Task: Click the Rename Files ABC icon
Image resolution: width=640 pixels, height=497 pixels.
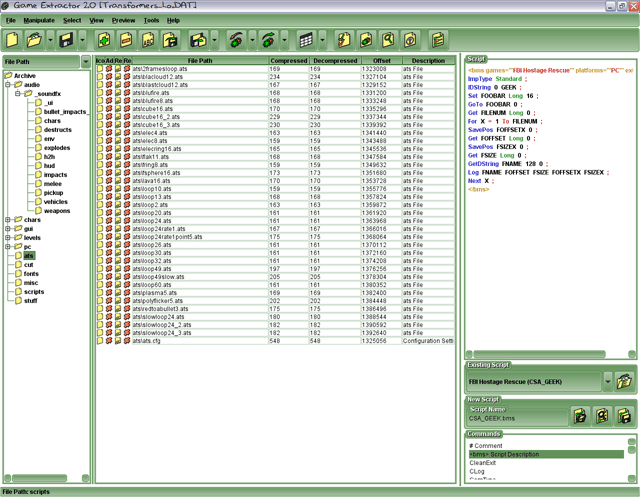Action: click(x=148, y=40)
